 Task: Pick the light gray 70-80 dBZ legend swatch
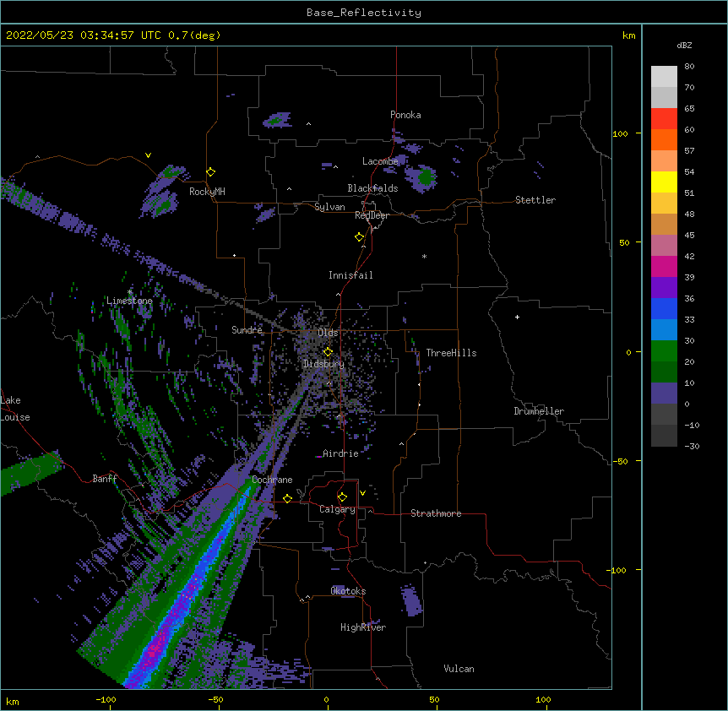pyautogui.click(x=664, y=76)
